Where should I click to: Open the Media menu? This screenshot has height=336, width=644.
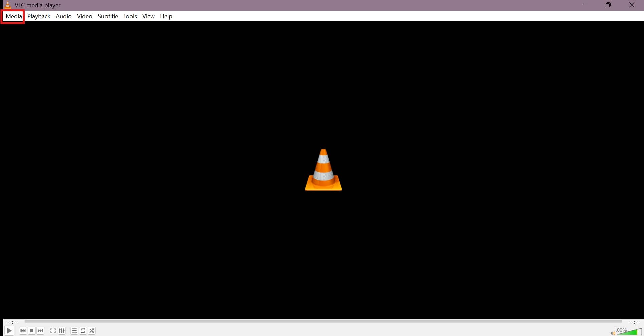coord(14,16)
